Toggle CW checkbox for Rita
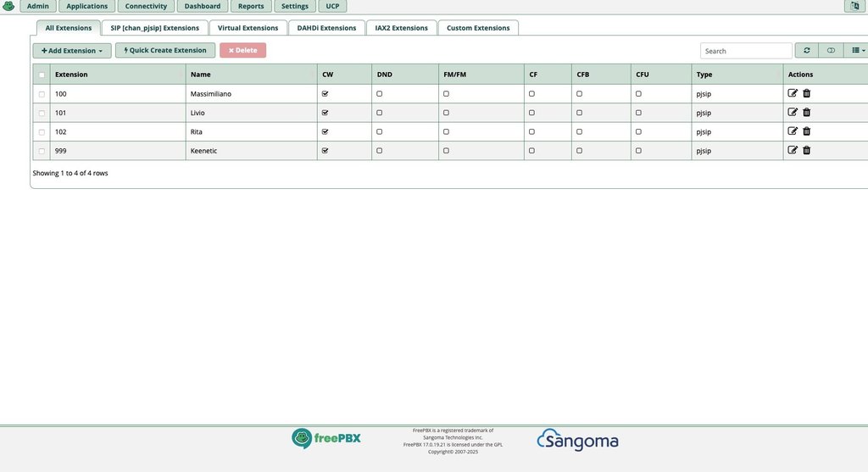This screenshot has width=868, height=472. click(325, 131)
